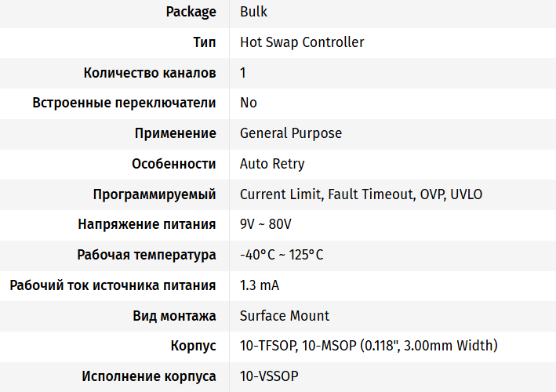Select the "Рабочий ток источника питания" label
556x392 pixels.
tap(113, 285)
